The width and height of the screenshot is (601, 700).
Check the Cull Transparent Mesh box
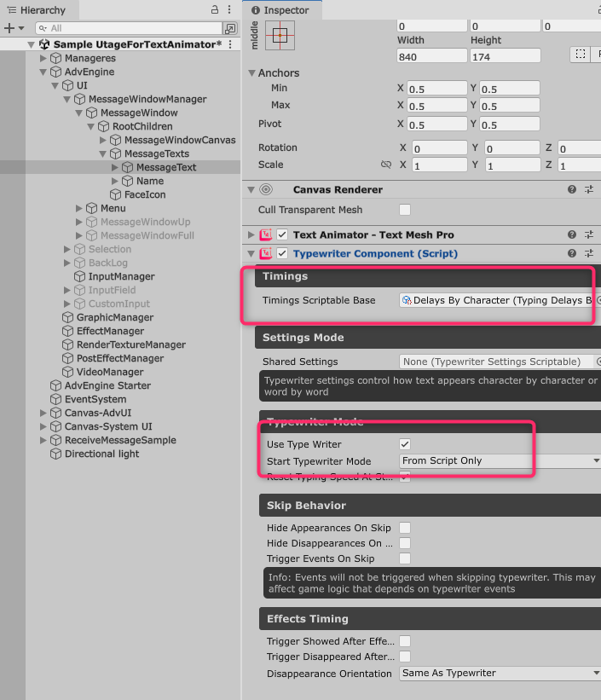click(405, 210)
